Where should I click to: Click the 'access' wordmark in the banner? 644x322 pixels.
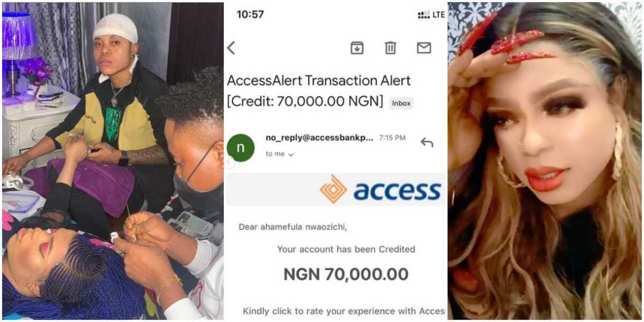pyautogui.click(x=397, y=190)
